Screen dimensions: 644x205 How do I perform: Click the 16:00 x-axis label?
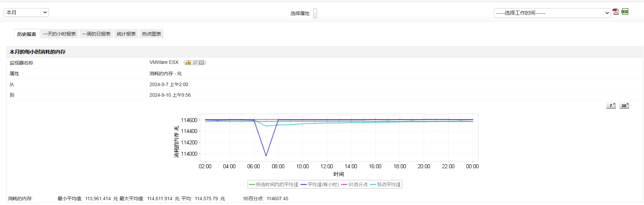[x=375, y=166]
